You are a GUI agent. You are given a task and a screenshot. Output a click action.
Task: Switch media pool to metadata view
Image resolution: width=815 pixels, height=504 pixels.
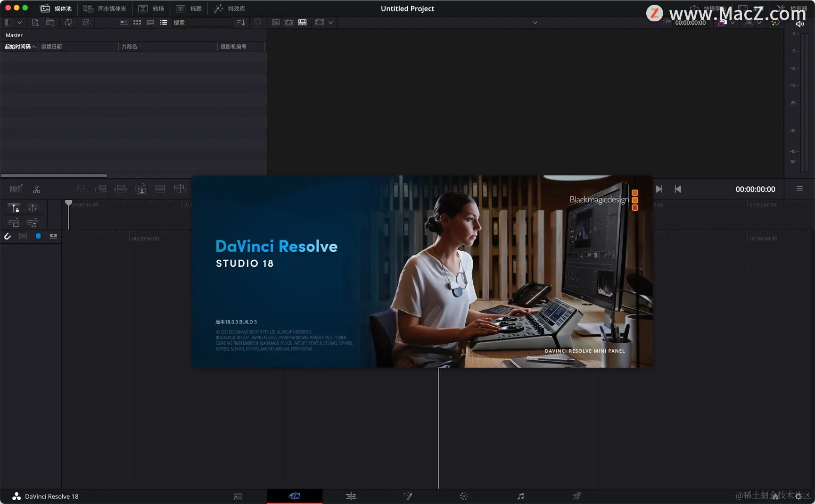124,22
